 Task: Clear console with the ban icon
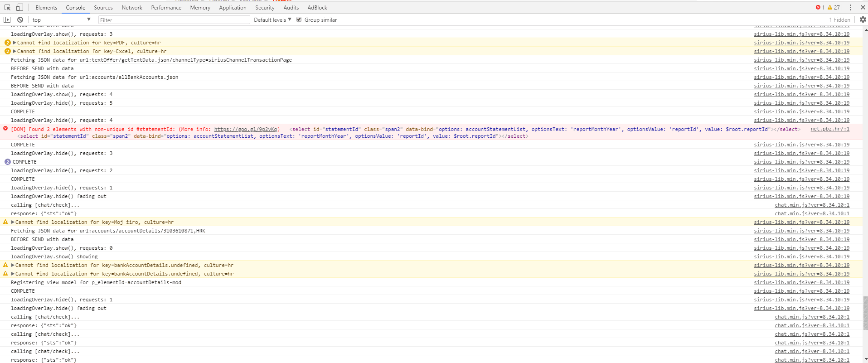pos(20,20)
